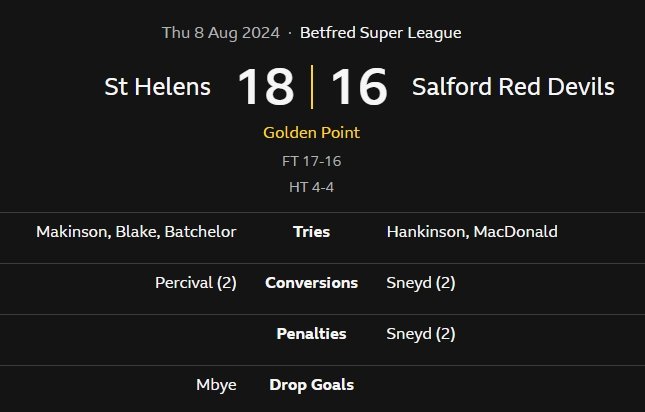
Task: Click the Conversions row heading
Action: coord(311,283)
